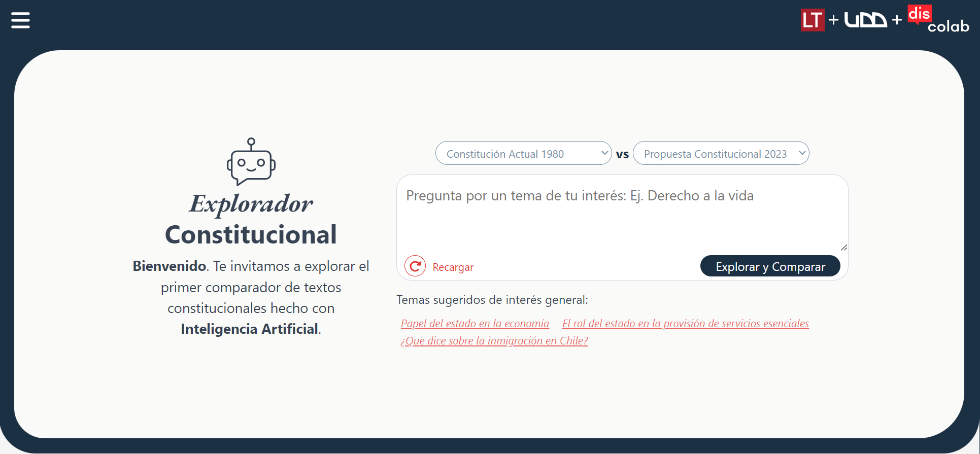Click the circular red reload arrow icon
Viewport: 980px width, 454px height.
(415, 266)
